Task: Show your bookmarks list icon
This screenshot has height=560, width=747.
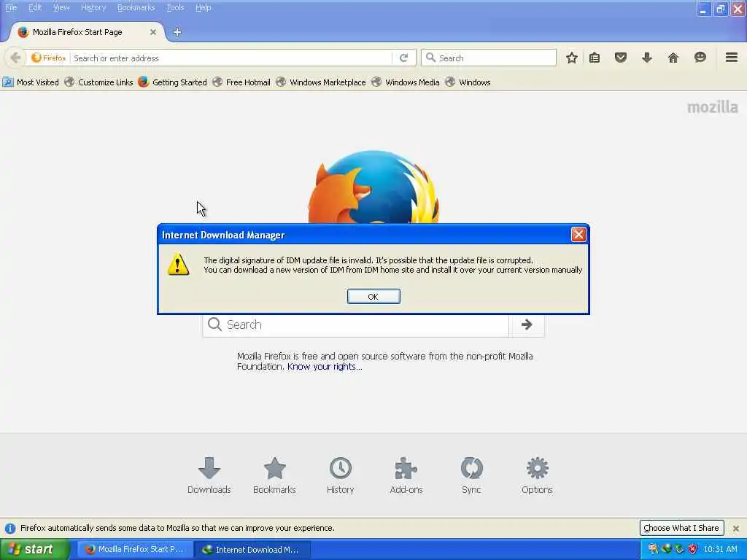Action: click(595, 58)
